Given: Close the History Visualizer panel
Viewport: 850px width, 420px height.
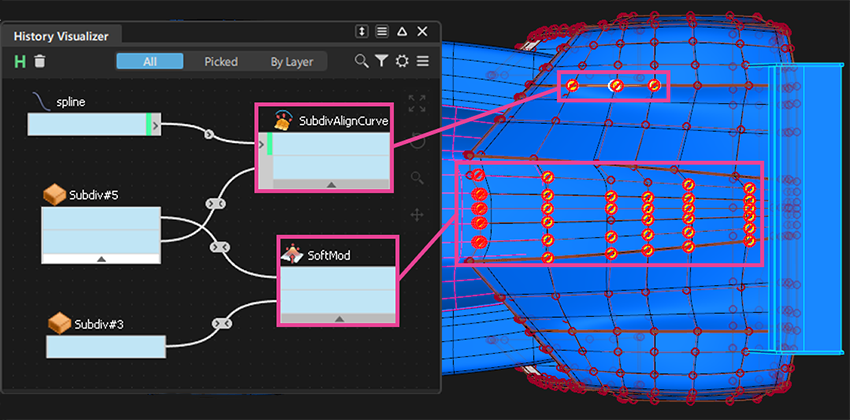Looking at the screenshot, I should coord(422,31).
